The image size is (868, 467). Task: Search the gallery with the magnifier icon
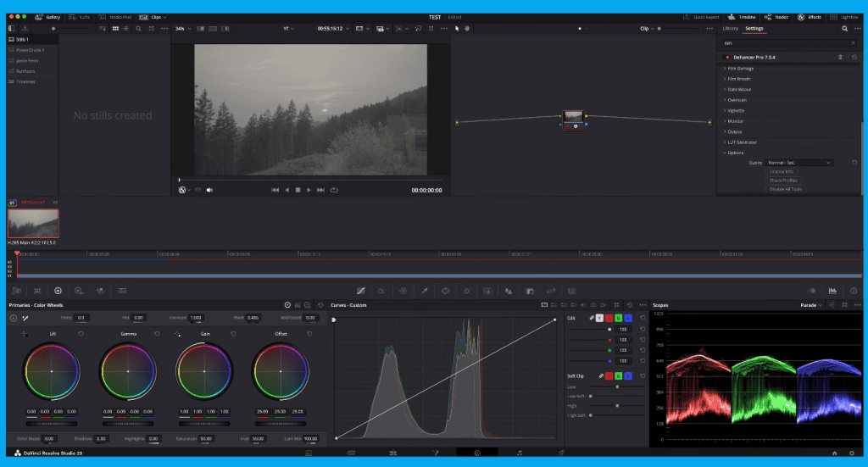pos(139,29)
